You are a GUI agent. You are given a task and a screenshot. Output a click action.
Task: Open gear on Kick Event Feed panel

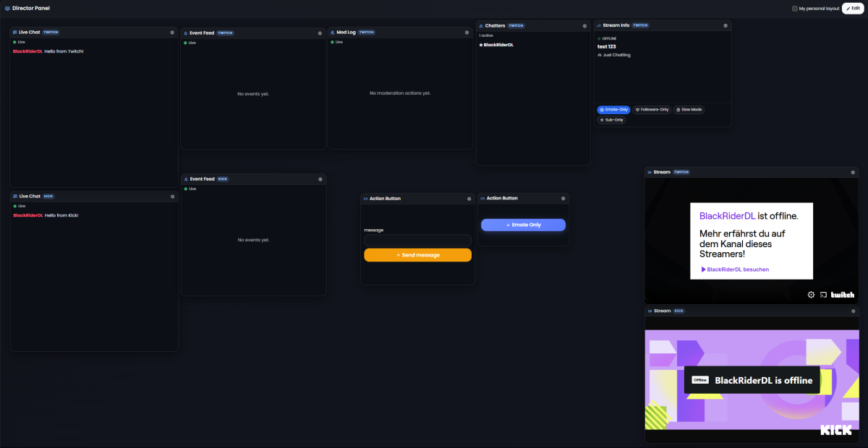(320, 179)
